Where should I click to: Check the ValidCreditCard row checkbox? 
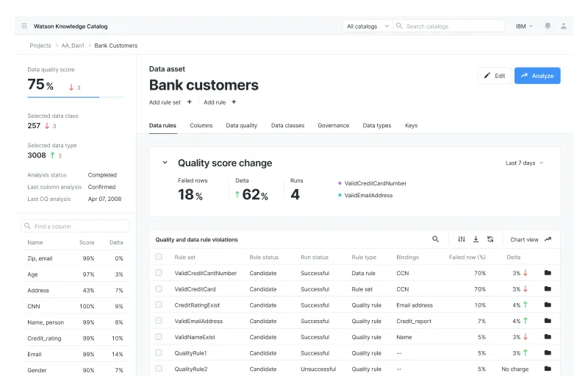click(159, 288)
